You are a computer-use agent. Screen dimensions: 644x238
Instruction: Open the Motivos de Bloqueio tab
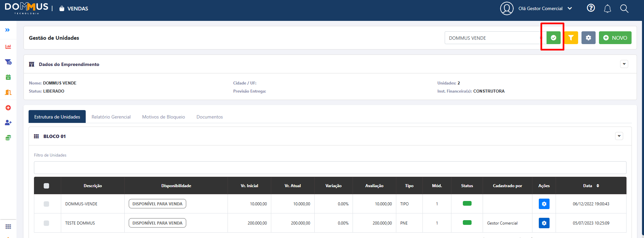pyautogui.click(x=163, y=117)
